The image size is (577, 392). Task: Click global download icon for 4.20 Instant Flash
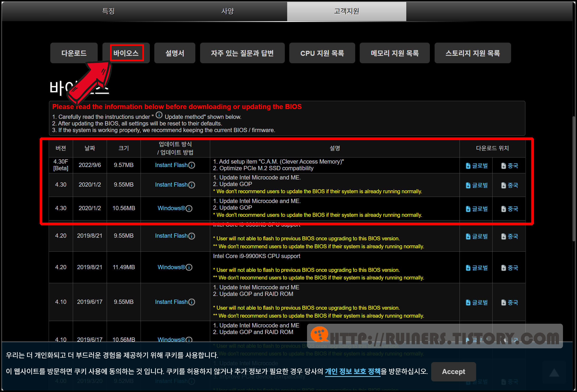click(x=468, y=236)
